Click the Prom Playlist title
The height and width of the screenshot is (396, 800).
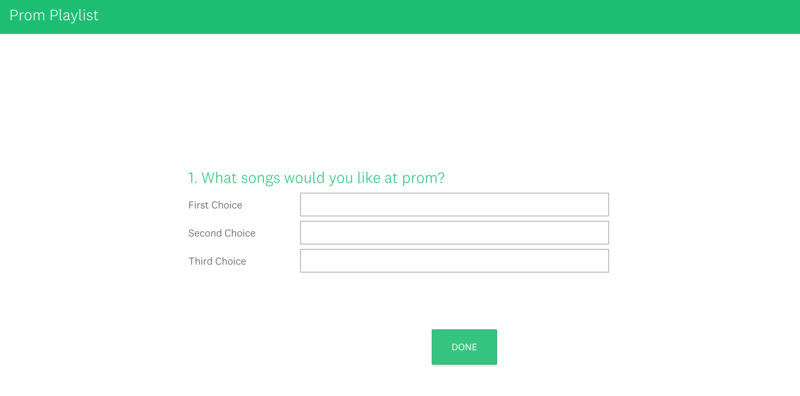pos(54,15)
